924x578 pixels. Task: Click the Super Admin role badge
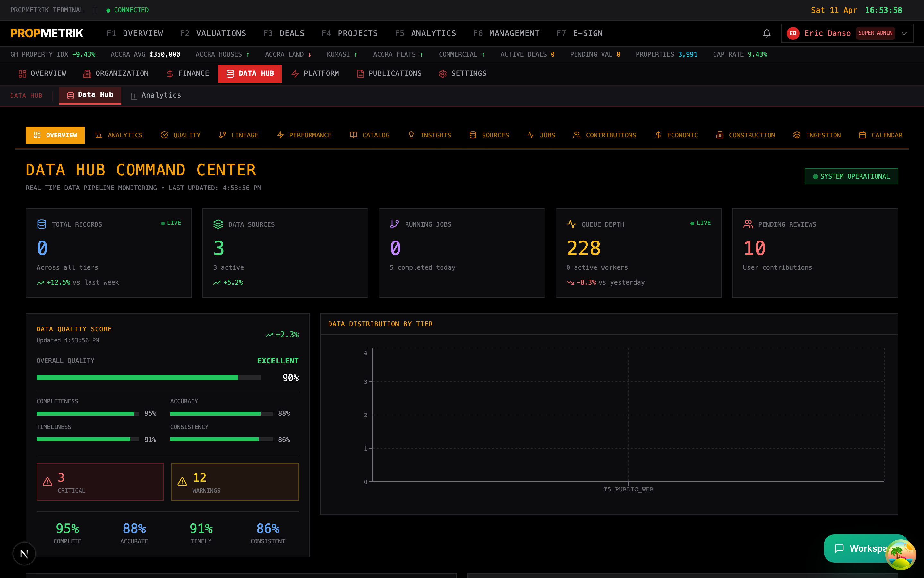click(x=875, y=33)
